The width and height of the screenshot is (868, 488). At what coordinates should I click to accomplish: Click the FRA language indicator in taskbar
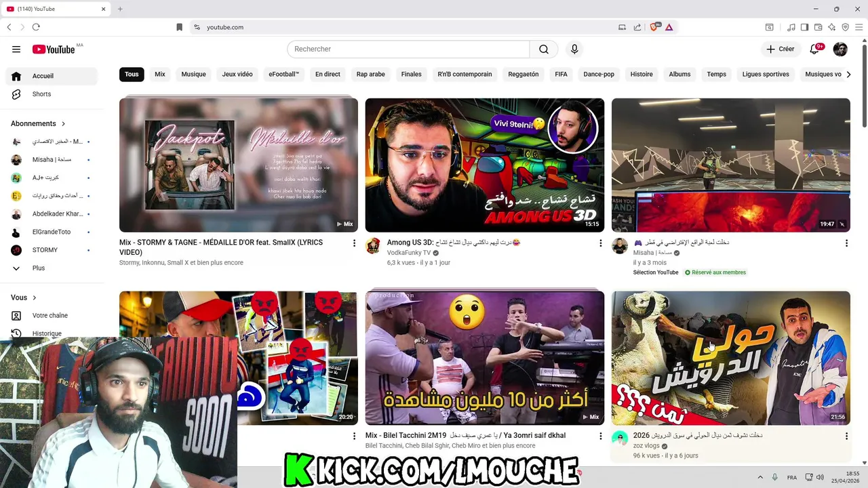pyautogui.click(x=792, y=478)
